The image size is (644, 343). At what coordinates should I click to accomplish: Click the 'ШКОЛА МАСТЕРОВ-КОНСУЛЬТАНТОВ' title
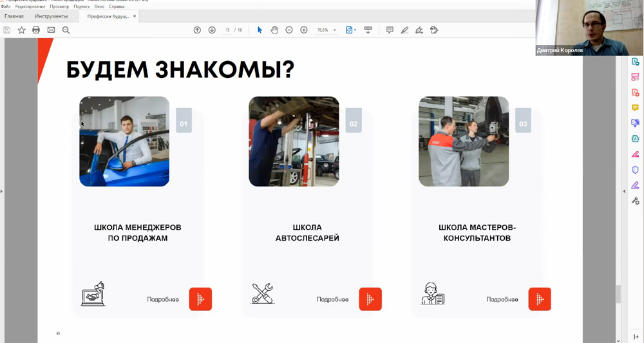point(477,232)
